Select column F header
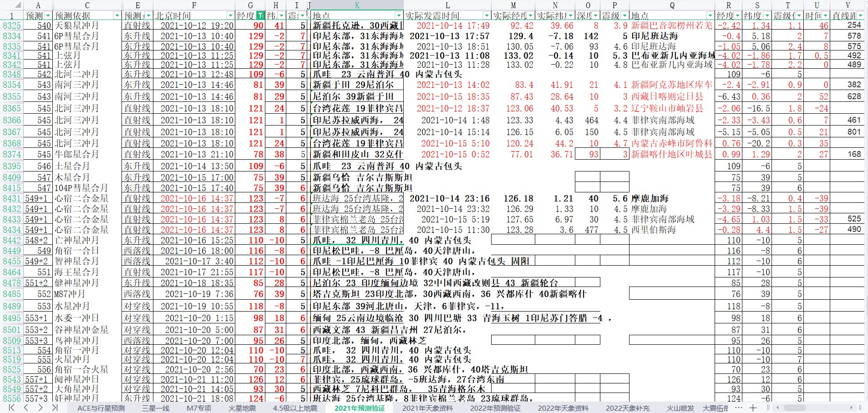The height and width of the screenshot is (413, 868). pyautogui.click(x=194, y=5)
